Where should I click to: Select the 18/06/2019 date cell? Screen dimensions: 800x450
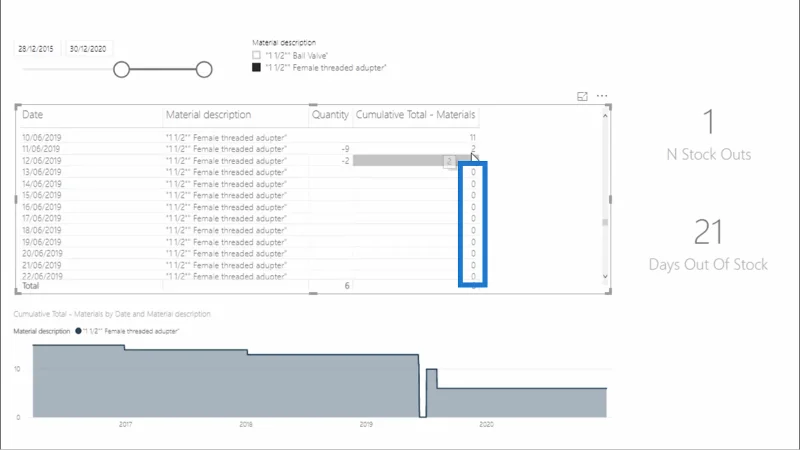(x=41, y=230)
